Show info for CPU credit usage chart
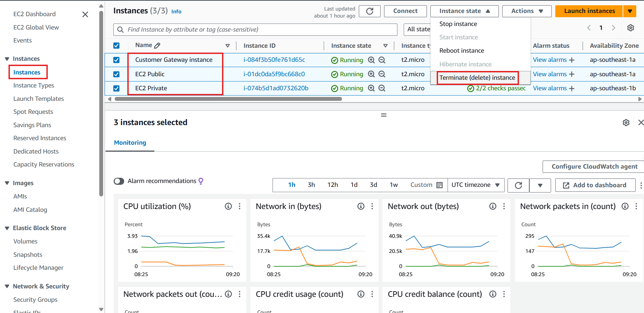644x313 pixels. pyautogui.click(x=361, y=294)
